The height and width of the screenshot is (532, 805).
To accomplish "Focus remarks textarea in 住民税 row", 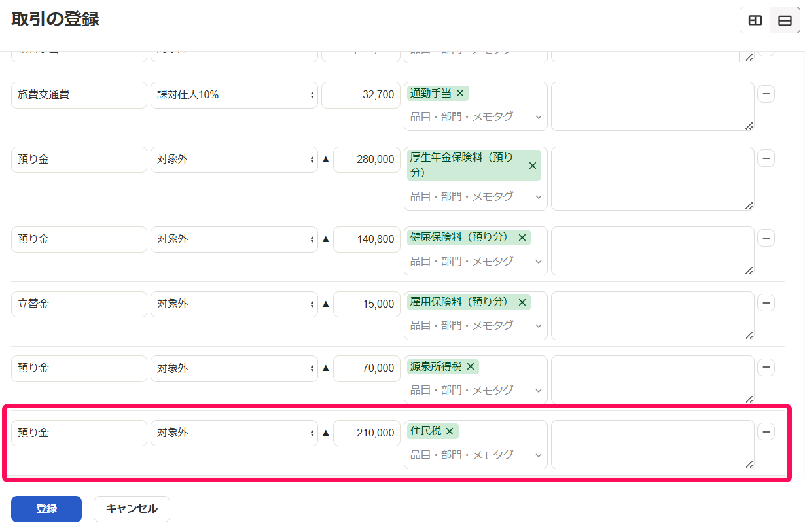I will tap(653, 444).
